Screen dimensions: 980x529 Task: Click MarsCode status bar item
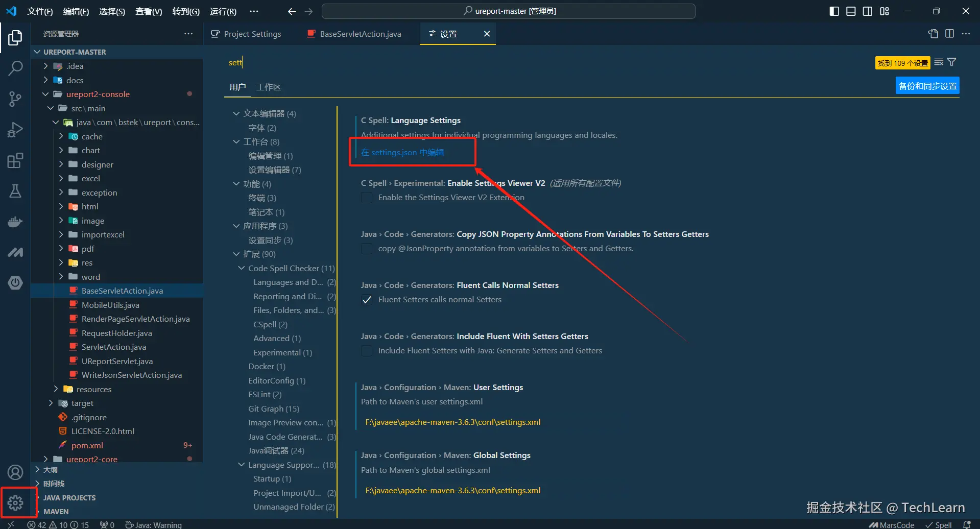click(x=891, y=524)
